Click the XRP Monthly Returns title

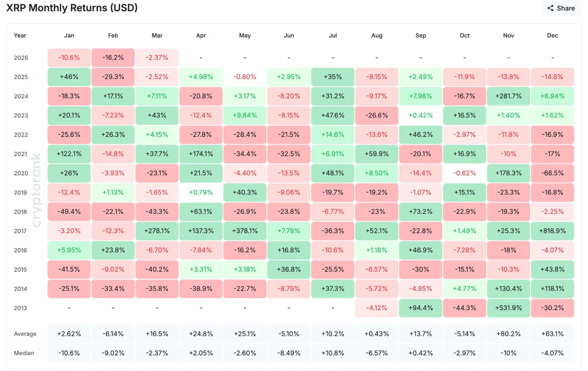(x=72, y=8)
